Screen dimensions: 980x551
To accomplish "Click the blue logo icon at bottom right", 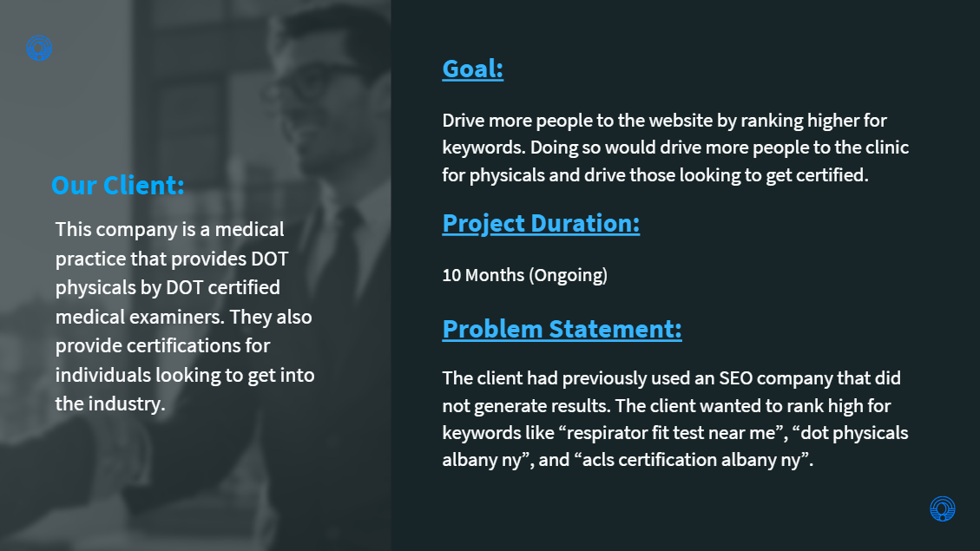I will tap(942, 508).
